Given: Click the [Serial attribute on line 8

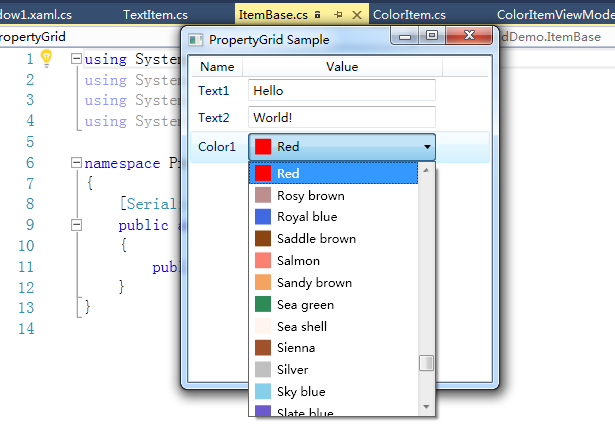Looking at the screenshot, I should pyautogui.click(x=149, y=204).
